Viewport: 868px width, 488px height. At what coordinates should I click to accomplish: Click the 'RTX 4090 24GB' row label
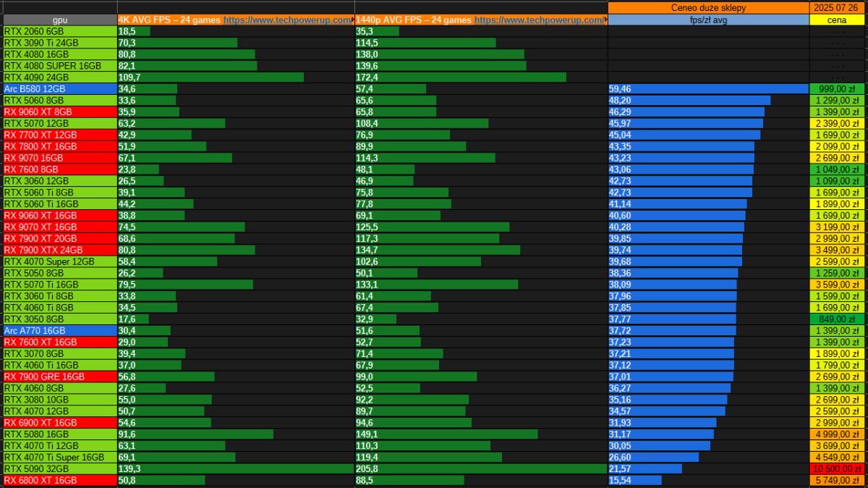tap(60, 77)
